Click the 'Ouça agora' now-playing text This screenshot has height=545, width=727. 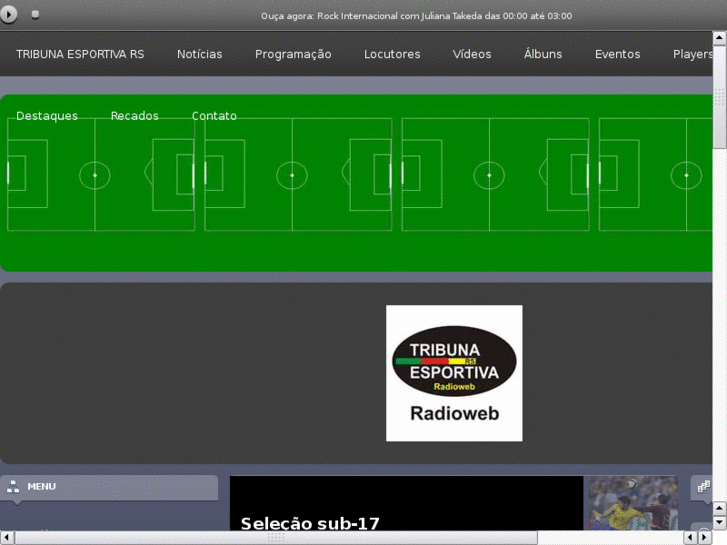click(x=416, y=16)
